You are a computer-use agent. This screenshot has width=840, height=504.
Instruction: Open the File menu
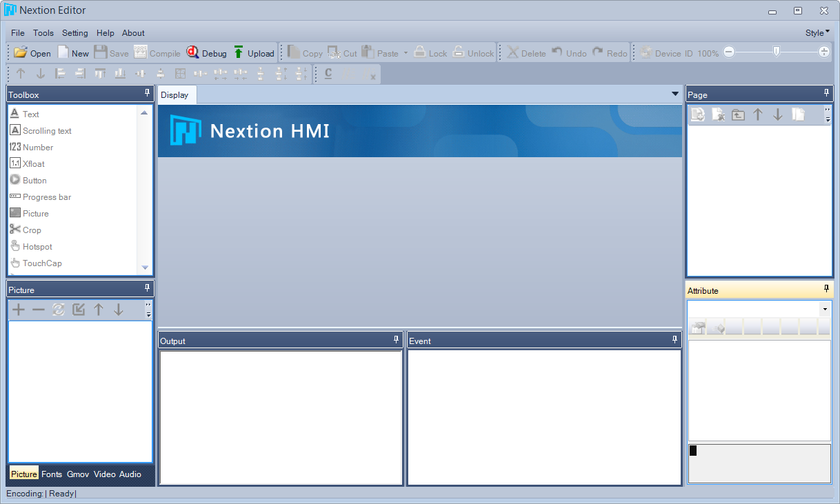pos(18,33)
